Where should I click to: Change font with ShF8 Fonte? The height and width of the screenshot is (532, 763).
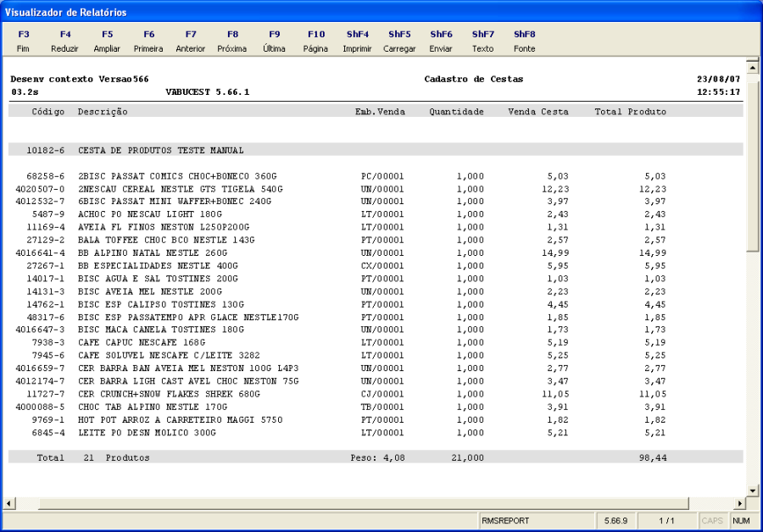(x=525, y=41)
